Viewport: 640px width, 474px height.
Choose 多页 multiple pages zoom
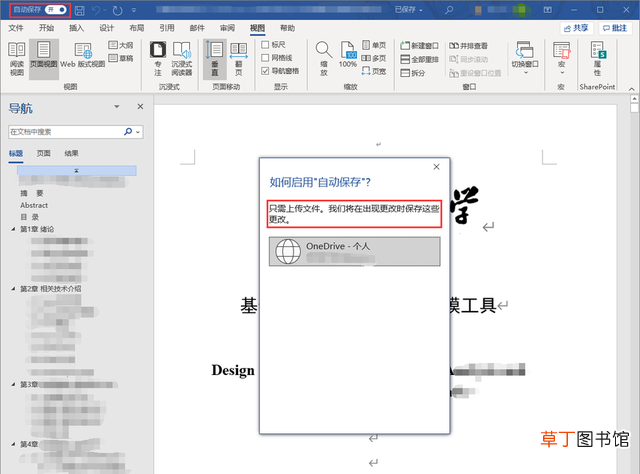click(374, 58)
